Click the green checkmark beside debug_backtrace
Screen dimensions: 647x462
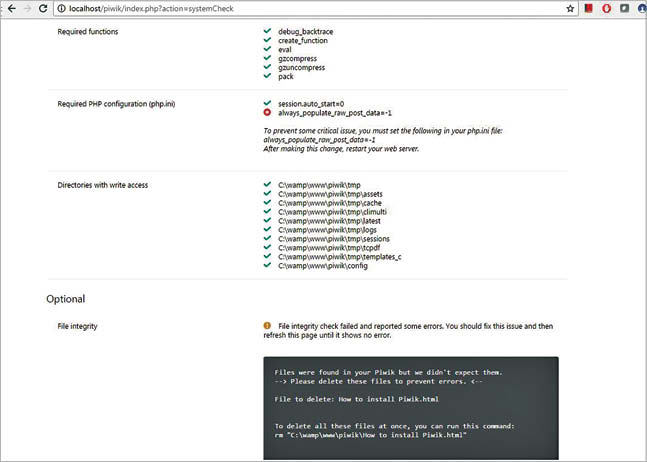pos(267,32)
